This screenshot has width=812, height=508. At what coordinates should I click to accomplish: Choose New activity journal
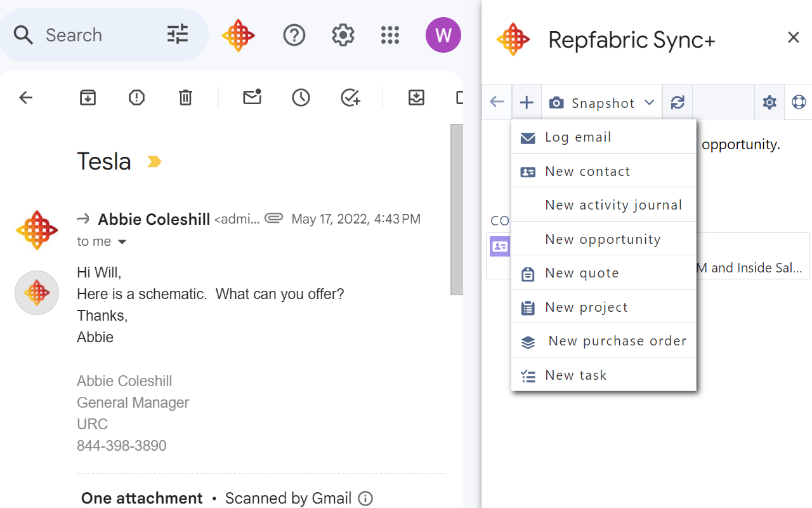[604, 205]
